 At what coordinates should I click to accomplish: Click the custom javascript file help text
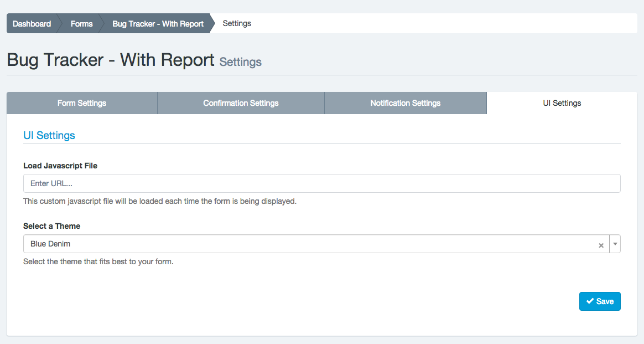click(x=160, y=201)
